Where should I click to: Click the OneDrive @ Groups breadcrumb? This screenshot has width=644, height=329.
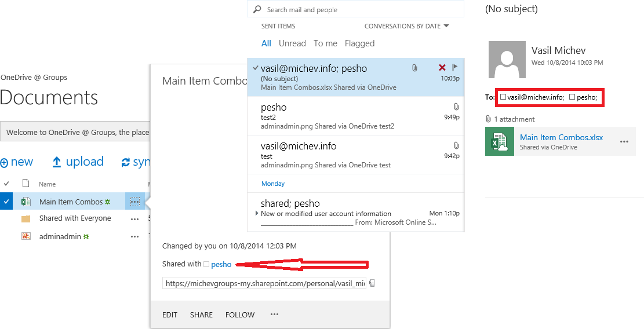(34, 77)
